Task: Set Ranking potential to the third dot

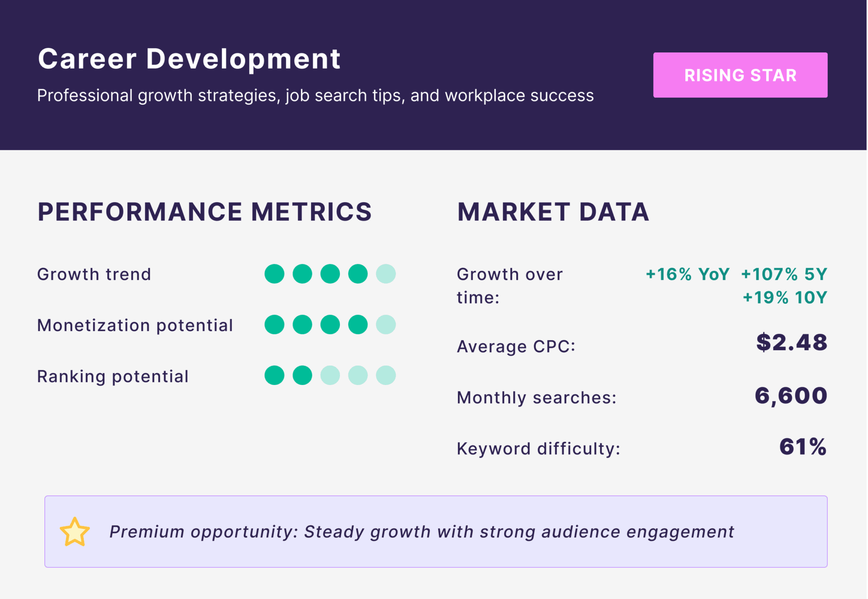Action: pyautogui.click(x=330, y=376)
